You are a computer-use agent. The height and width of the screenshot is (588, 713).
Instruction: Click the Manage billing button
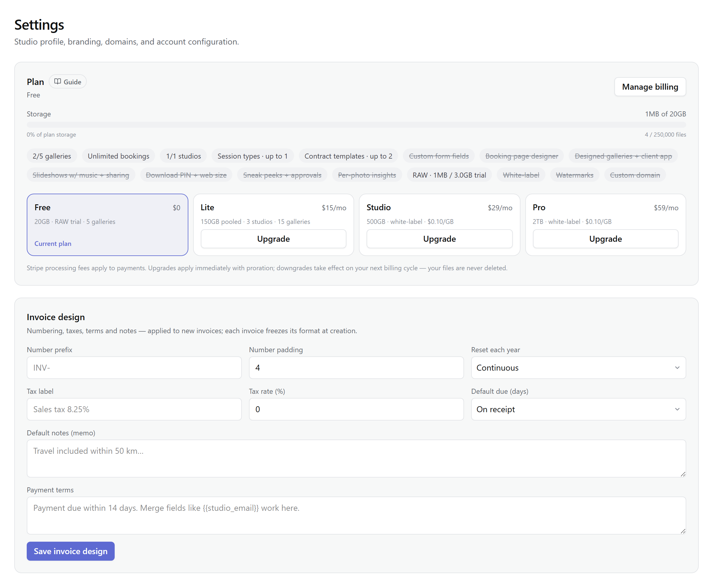(x=650, y=87)
